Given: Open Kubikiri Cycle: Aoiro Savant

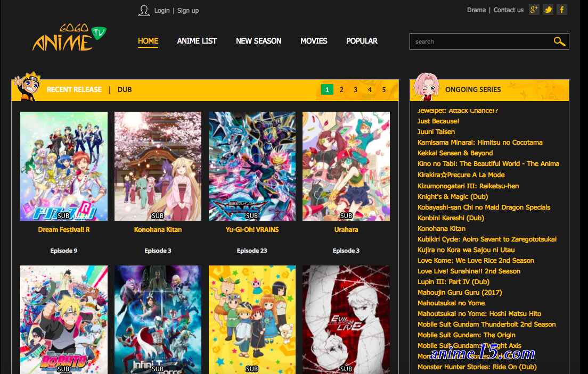Looking at the screenshot, I should tap(487, 239).
